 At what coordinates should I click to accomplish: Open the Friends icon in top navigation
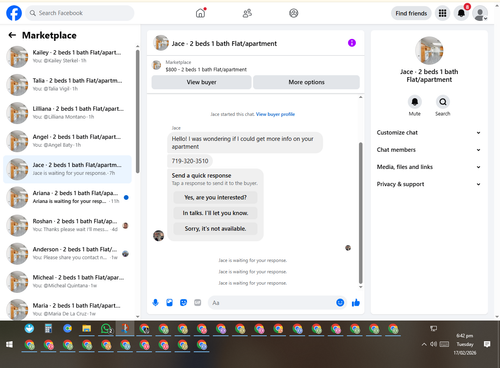(x=247, y=13)
